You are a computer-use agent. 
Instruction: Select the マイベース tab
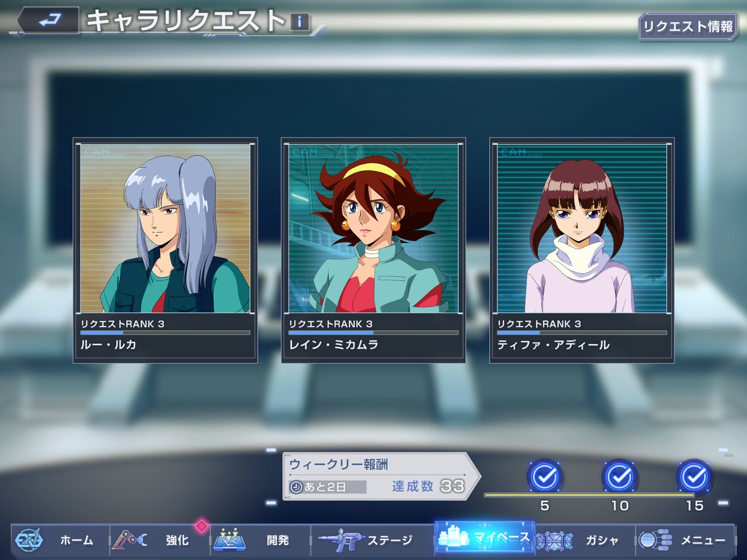point(485,538)
